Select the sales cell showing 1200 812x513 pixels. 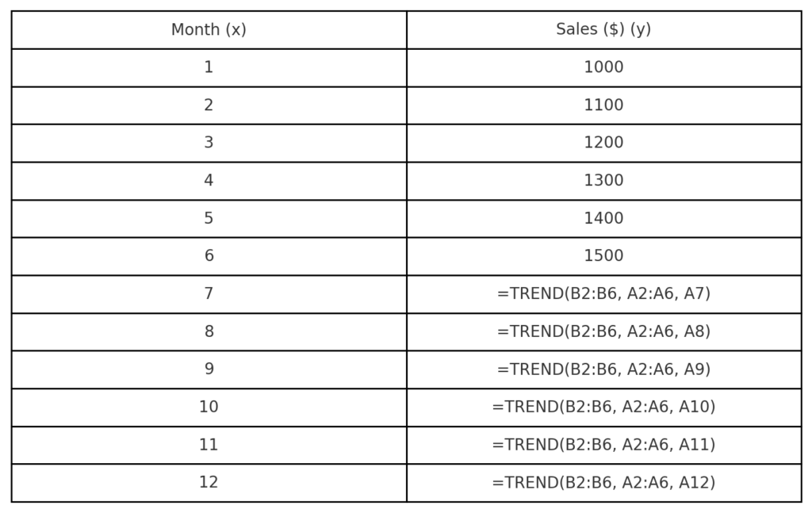coord(603,143)
